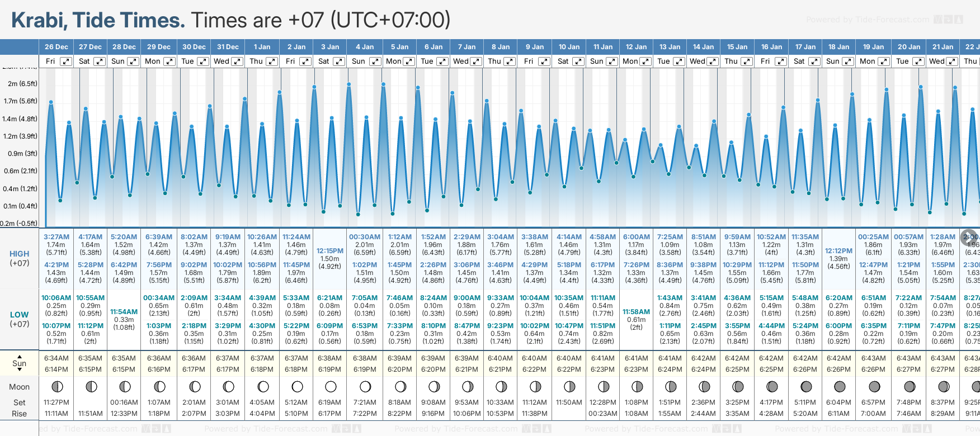Click expand icon next to Wed 31 Dec

coord(237,61)
